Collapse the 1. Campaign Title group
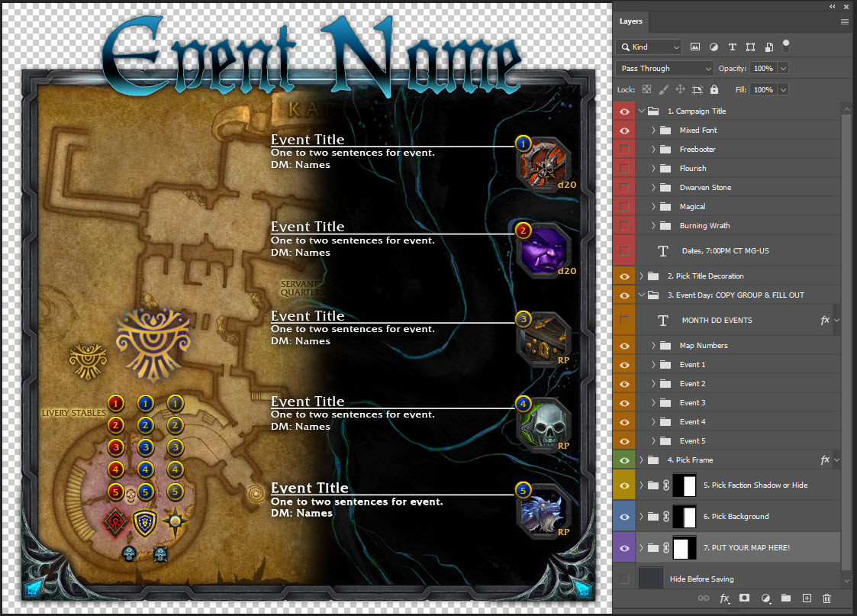The width and height of the screenshot is (857, 616). 642,111
